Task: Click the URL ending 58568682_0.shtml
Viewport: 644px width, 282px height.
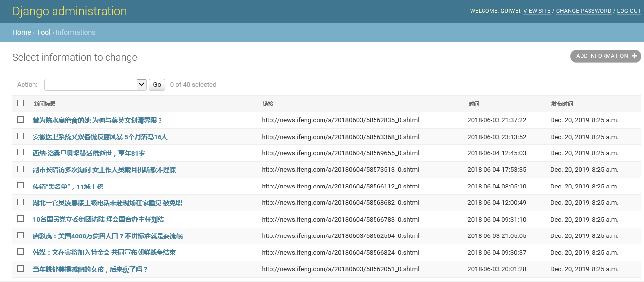Action: click(x=340, y=203)
